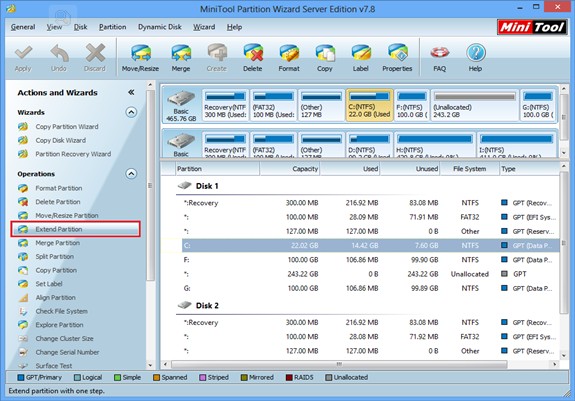Select Split Partition operation
The image size is (575, 401).
tap(55, 257)
